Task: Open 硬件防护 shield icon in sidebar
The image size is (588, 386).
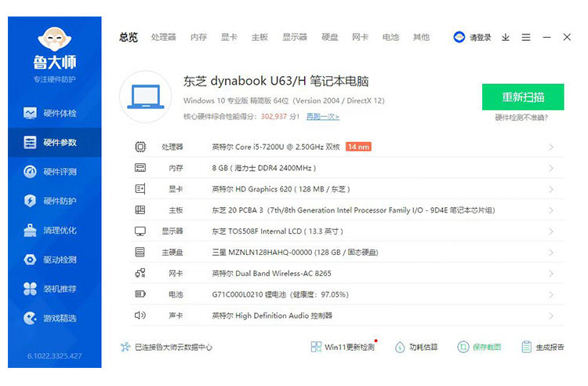Action: click(30, 201)
